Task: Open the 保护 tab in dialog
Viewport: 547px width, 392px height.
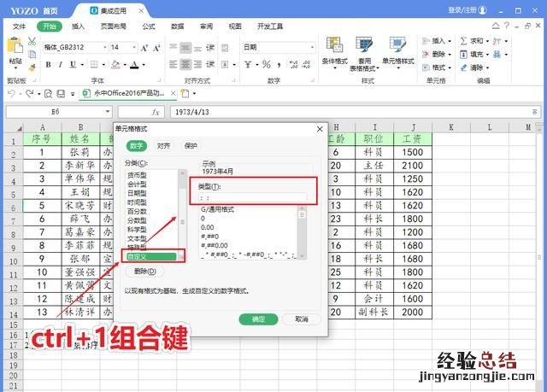Action: (191, 146)
